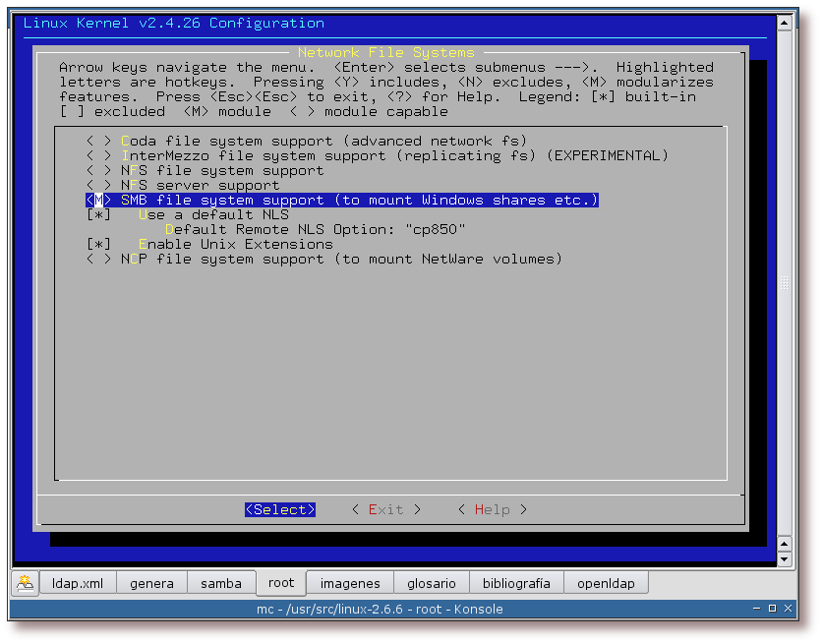Toggle 'Enable Unix Extensions' checkbox
This screenshot has height=644, width=822.
tap(98, 244)
